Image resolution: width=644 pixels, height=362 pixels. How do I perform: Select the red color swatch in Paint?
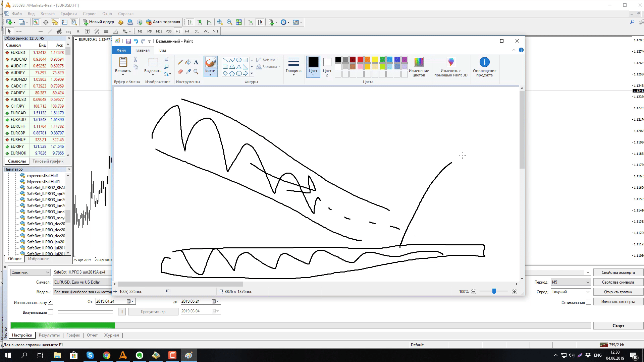(x=360, y=59)
